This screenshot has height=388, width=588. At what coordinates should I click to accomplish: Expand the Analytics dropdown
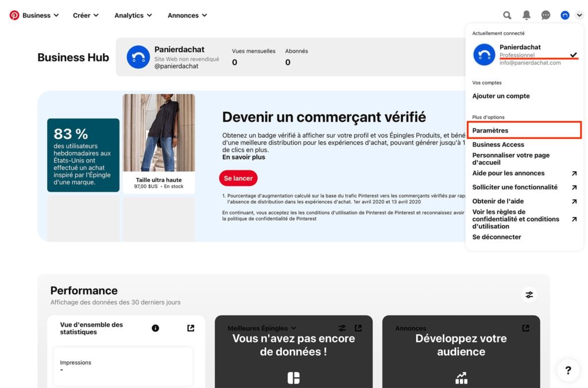(x=133, y=15)
